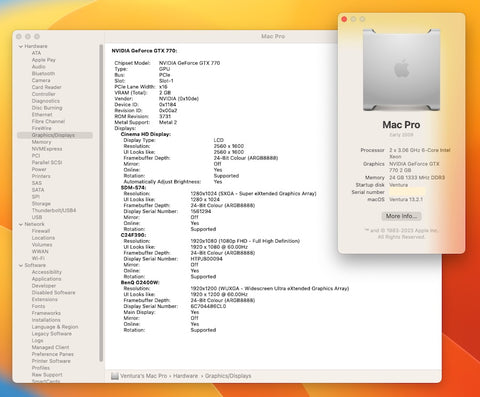Open Storage hardware entry

point(41,204)
